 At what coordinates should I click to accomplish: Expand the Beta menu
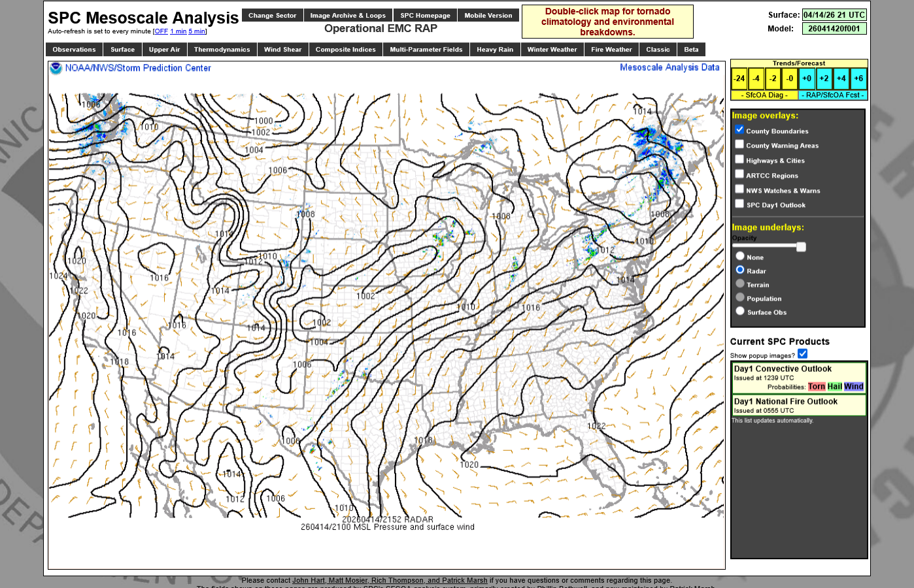pyautogui.click(x=691, y=50)
